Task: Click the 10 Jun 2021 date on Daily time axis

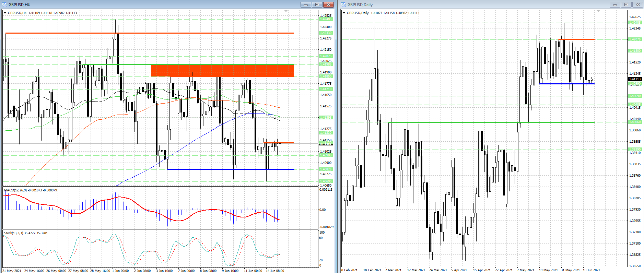Action: tap(592, 270)
